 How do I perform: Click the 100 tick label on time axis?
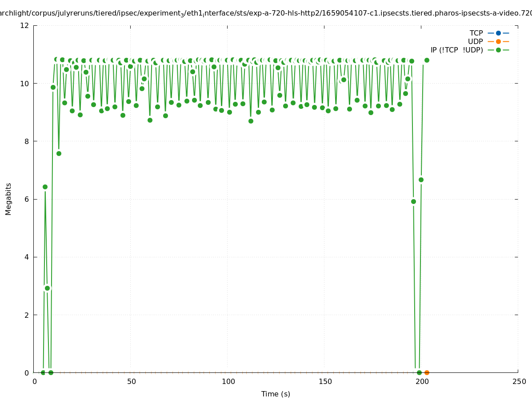pos(228,382)
